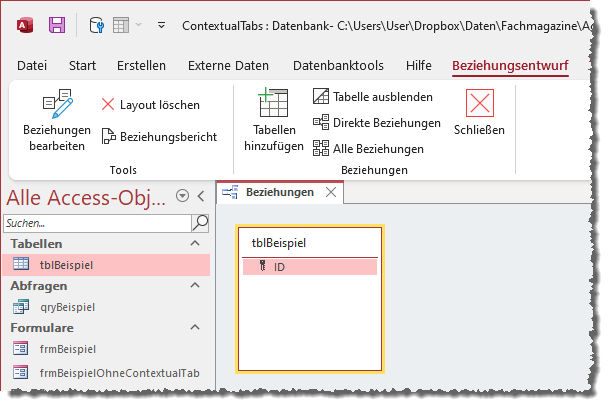Viewport: 610px width, 410px height.
Task: Click the table view icon in quick access toolbar
Action: click(121, 25)
